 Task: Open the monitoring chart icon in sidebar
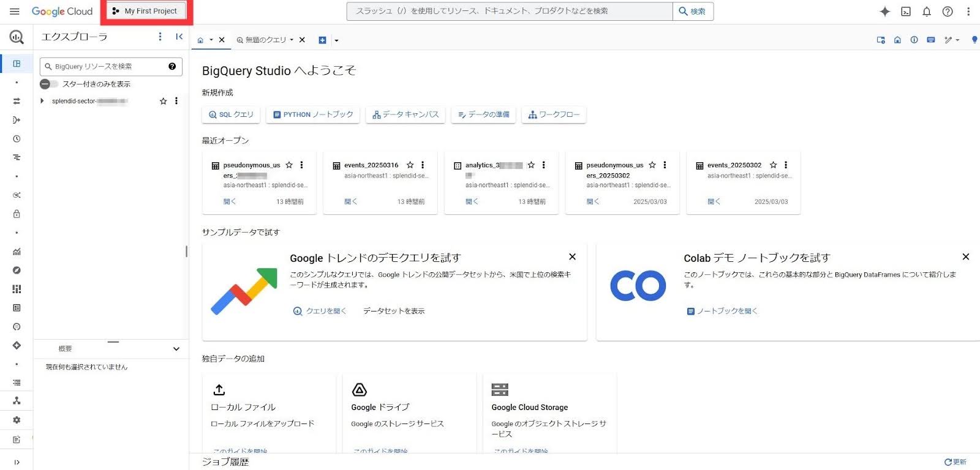click(17, 252)
